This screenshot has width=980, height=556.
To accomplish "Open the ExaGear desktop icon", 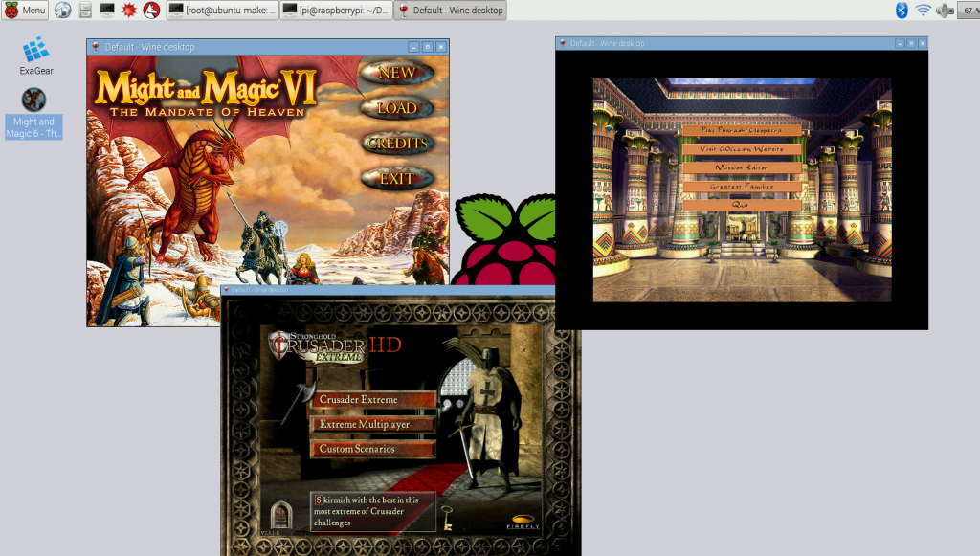I will click(35, 56).
